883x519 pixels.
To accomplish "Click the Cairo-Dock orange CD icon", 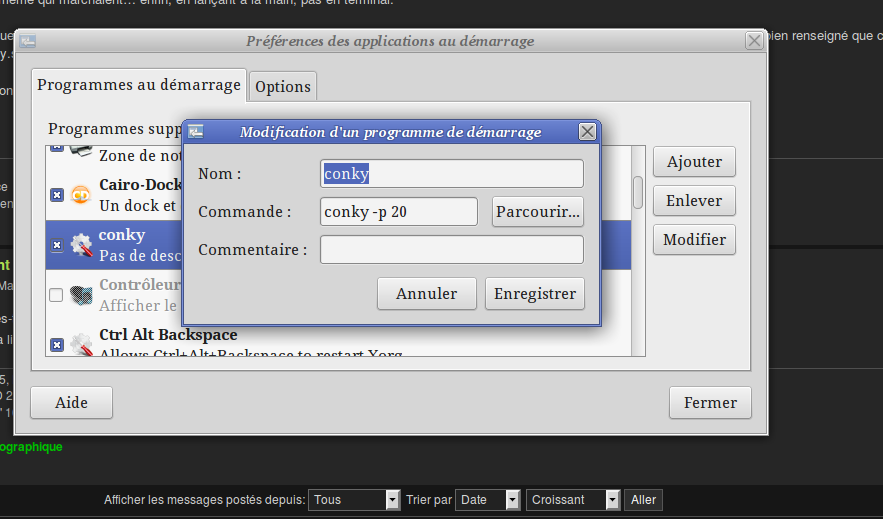I will pos(81,195).
